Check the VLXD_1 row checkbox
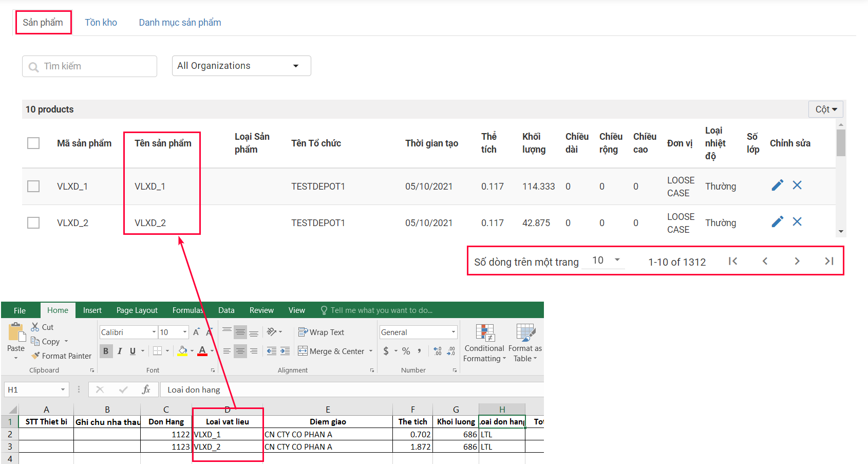The height and width of the screenshot is (464, 868). [33, 186]
